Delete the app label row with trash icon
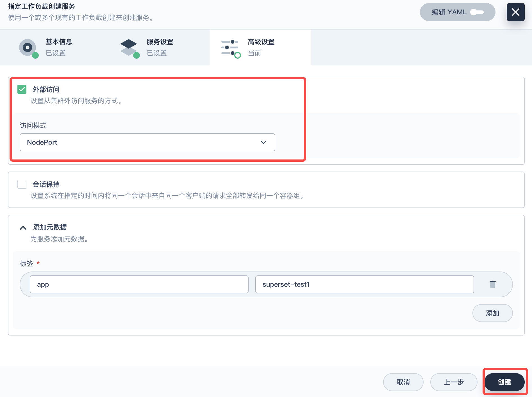 pos(492,284)
